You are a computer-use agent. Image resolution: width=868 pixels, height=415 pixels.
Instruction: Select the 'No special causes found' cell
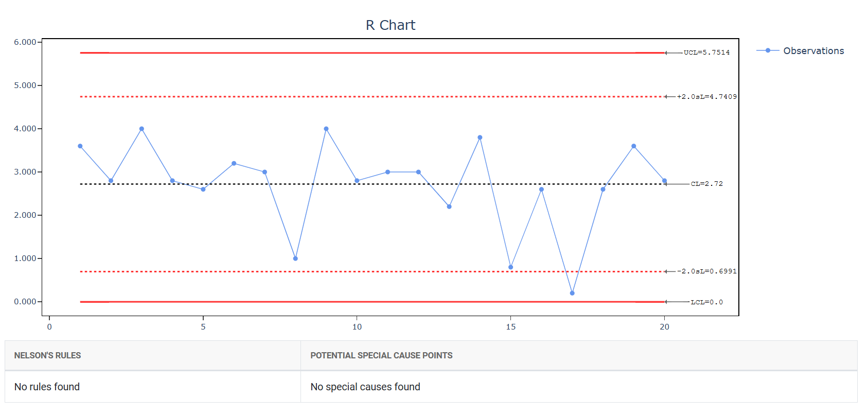pyautogui.click(x=365, y=387)
